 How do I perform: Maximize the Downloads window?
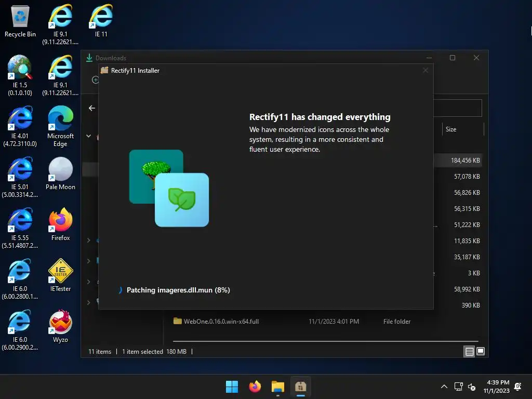click(453, 58)
